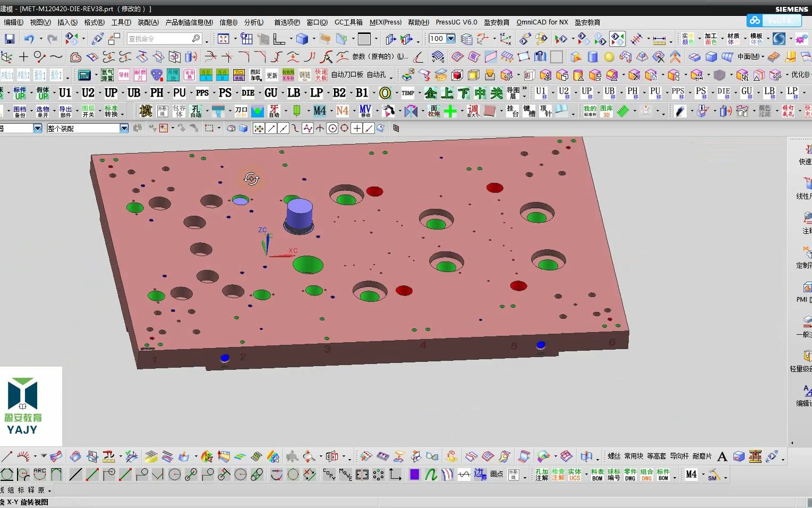Screen dimensions: 812x508
Task: Toggle the 图层开关 layer switch
Action: (88, 111)
